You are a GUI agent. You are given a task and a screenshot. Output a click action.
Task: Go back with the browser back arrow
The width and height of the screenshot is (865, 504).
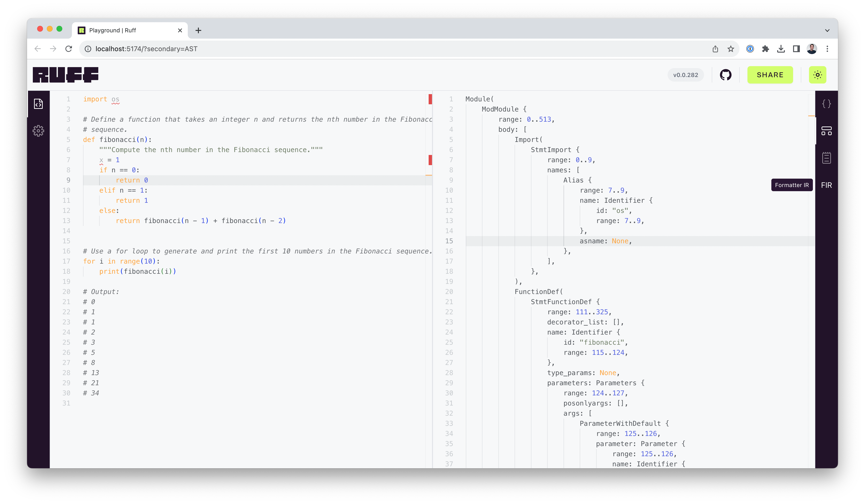pos(38,49)
